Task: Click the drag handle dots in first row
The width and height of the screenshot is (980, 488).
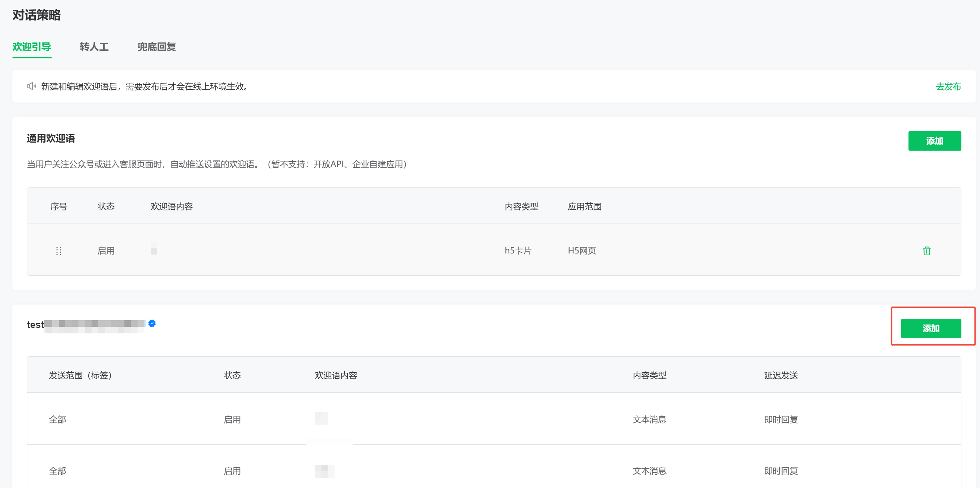Action: [x=59, y=251]
